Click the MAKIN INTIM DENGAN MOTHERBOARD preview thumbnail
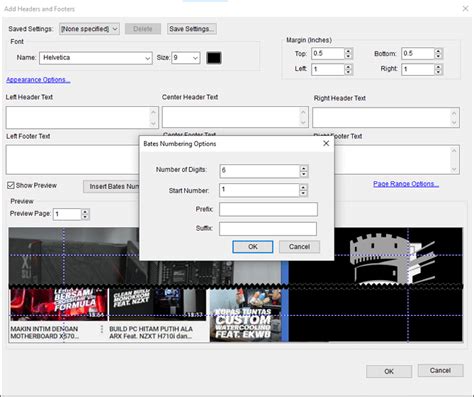The height and width of the screenshot is (397, 474). coord(59,305)
